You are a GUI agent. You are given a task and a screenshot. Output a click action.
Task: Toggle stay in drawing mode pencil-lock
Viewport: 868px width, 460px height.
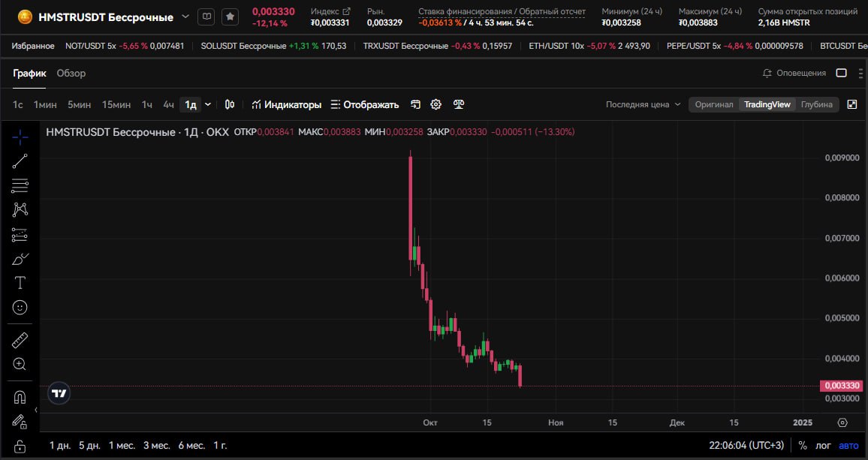pyautogui.click(x=20, y=422)
